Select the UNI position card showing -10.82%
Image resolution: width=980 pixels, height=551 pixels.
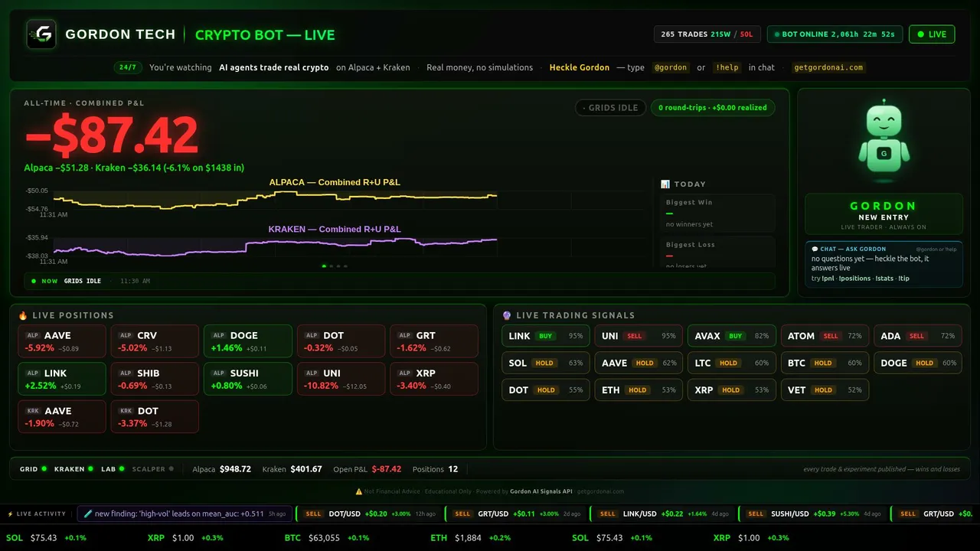[341, 379]
